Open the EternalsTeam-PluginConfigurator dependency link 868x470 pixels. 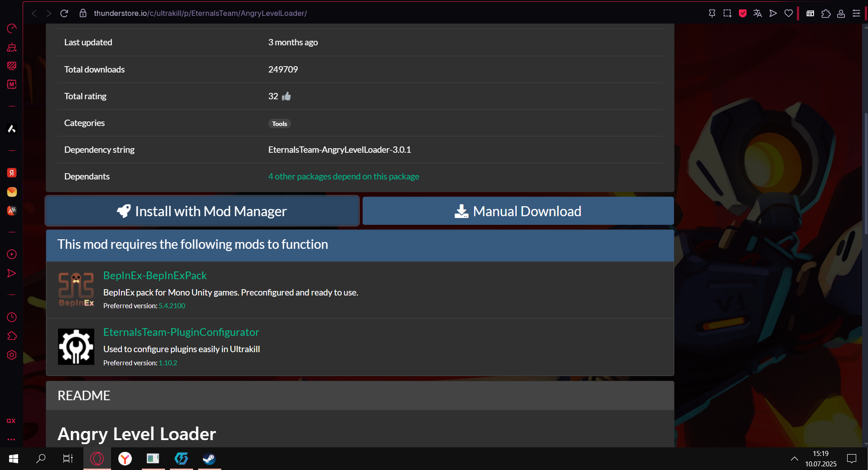pos(181,332)
